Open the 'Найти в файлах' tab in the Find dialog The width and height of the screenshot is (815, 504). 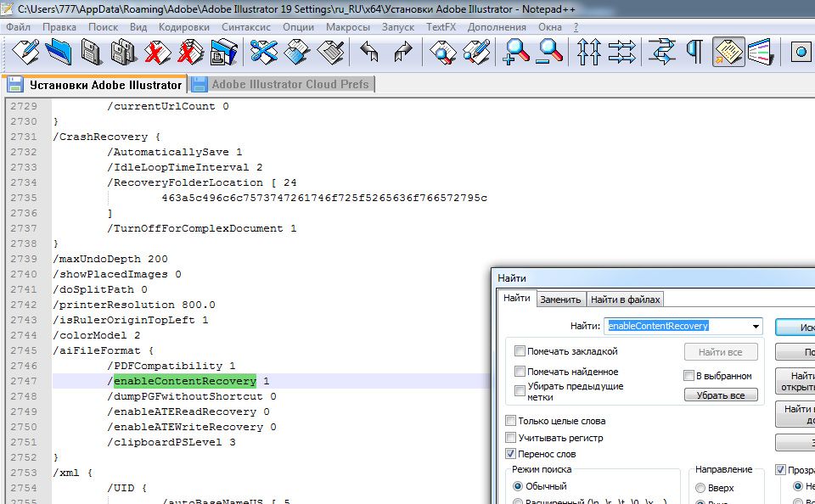626,300
